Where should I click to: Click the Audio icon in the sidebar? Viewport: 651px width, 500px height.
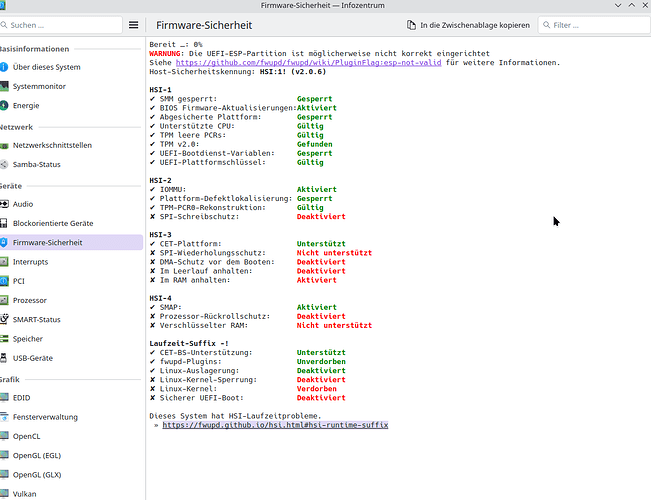coord(4,204)
